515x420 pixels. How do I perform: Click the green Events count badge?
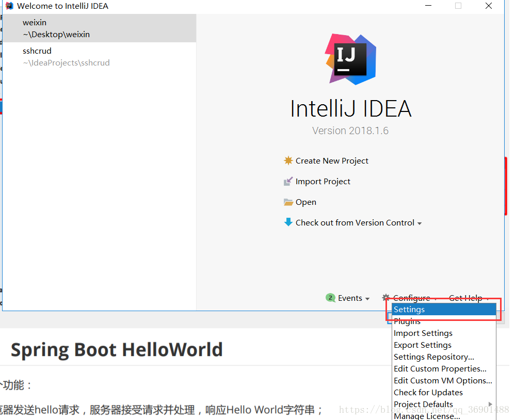click(330, 298)
